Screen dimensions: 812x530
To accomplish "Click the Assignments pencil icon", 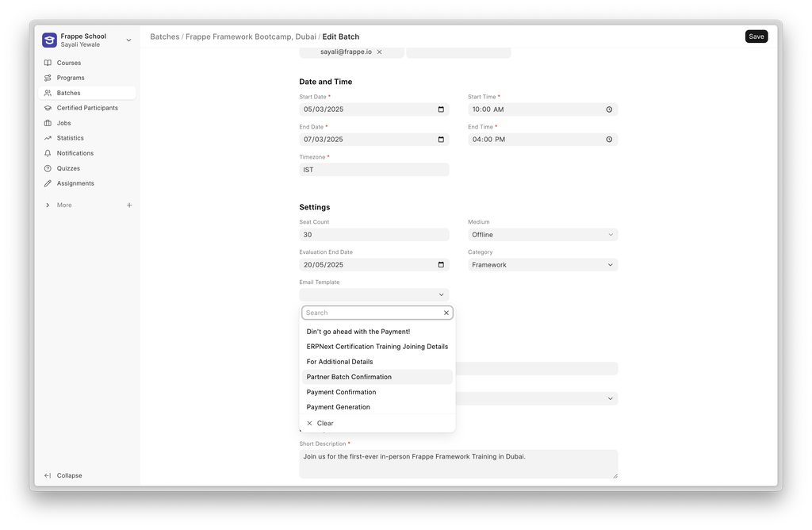I will pos(48,183).
